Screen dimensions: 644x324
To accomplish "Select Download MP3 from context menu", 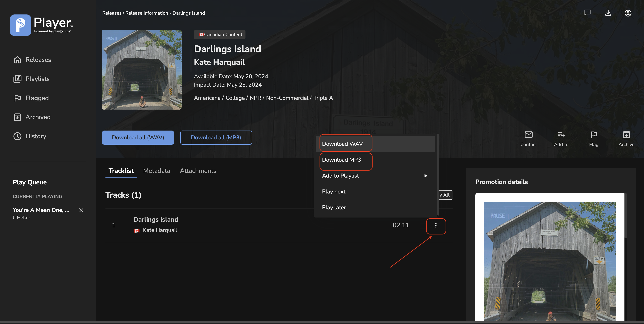I will pos(375,160).
